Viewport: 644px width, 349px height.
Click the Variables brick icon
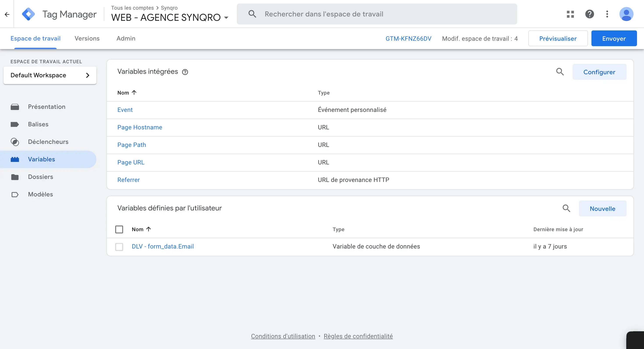(x=15, y=159)
